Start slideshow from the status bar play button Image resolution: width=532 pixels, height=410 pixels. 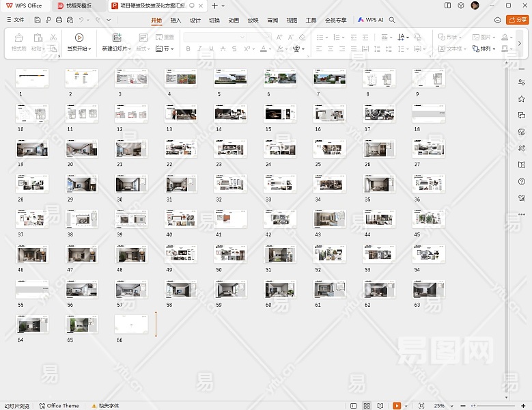point(397,406)
